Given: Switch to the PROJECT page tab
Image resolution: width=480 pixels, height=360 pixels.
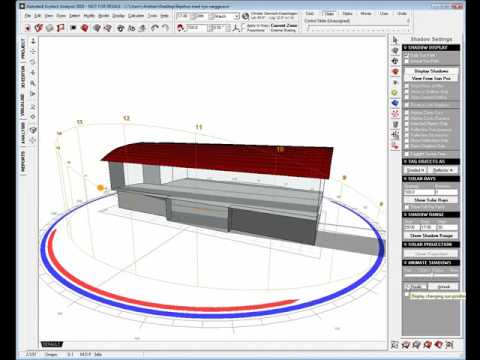Looking at the screenshot, I should pos(23,49).
